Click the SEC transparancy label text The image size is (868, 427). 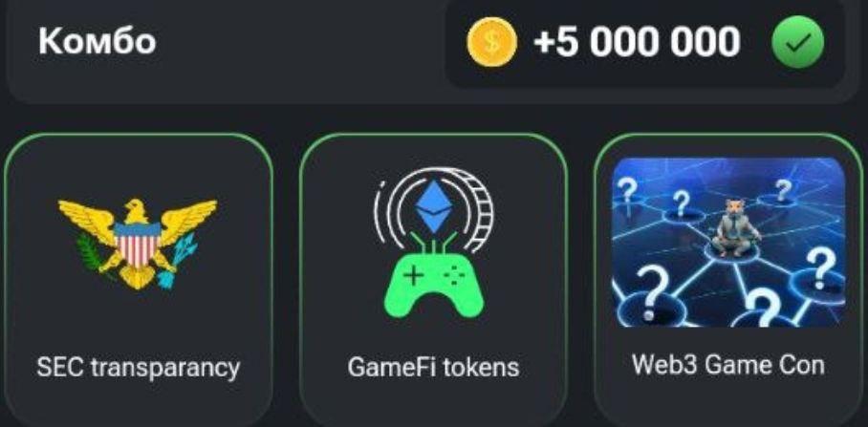tap(138, 367)
